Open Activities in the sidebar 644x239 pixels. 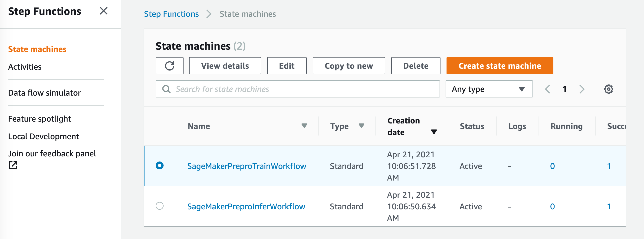pos(25,67)
